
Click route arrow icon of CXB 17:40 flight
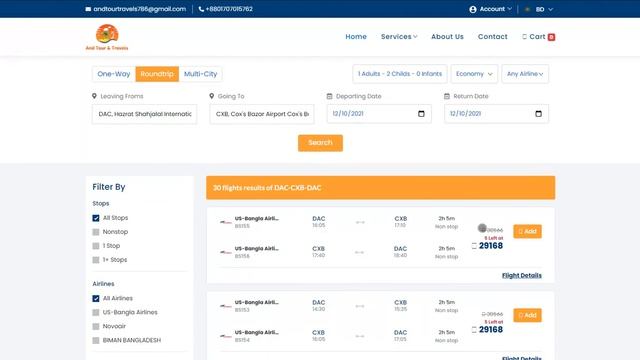[x=360, y=252]
